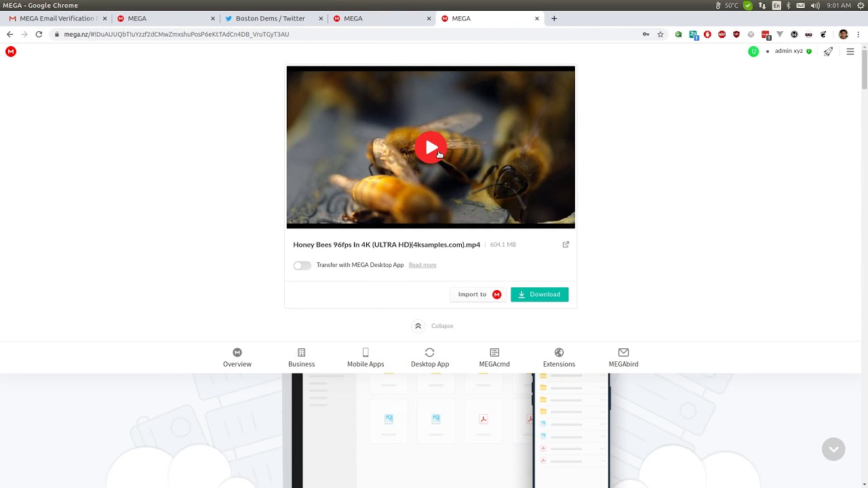Bookmark this page with the star icon
Viewport: 868px width, 488px height.
(x=660, y=34)
